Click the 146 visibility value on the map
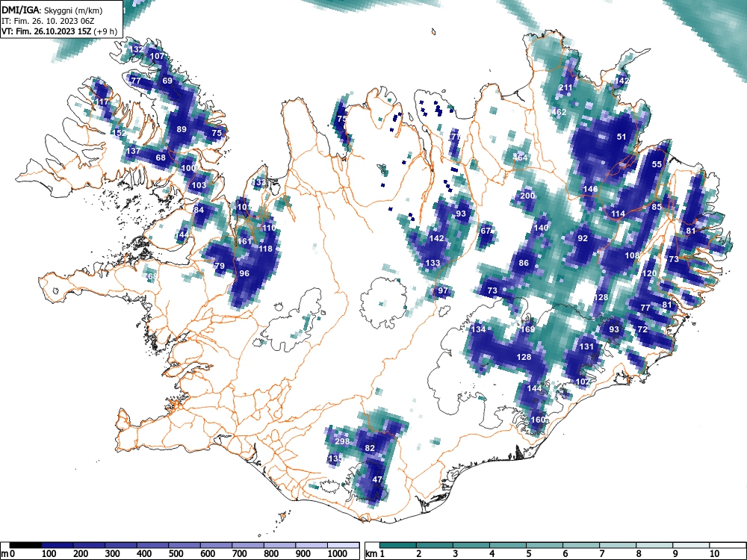The image size is (747, 560). (x=590, y=189)
